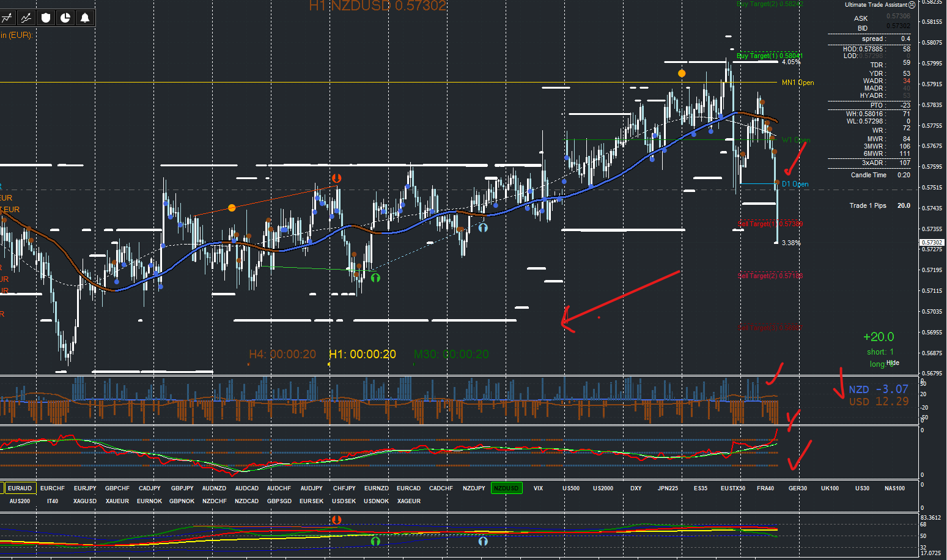947x560 pixels.
Task: Choose EURNOK pair button
Action: tap(150, 501)
